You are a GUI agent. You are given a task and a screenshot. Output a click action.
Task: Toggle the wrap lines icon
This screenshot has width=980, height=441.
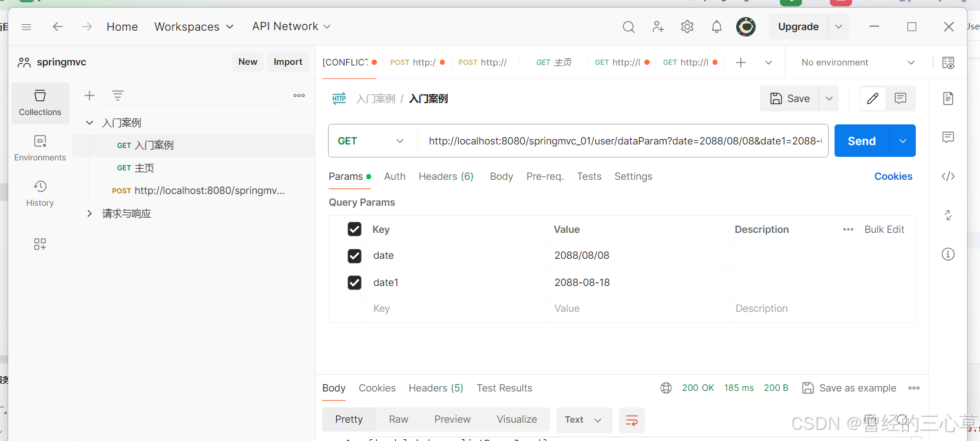click(x=632, y=420)
